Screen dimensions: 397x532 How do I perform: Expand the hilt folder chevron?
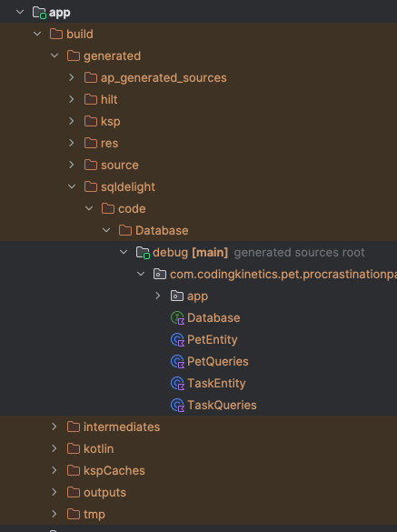[x=72, y=99]
